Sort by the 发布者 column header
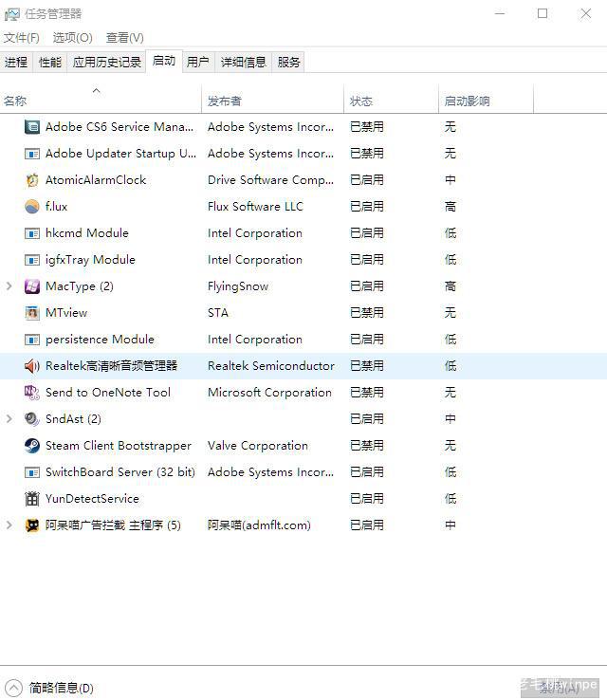This screenshot has width=607, height=700. pos(273,99)
